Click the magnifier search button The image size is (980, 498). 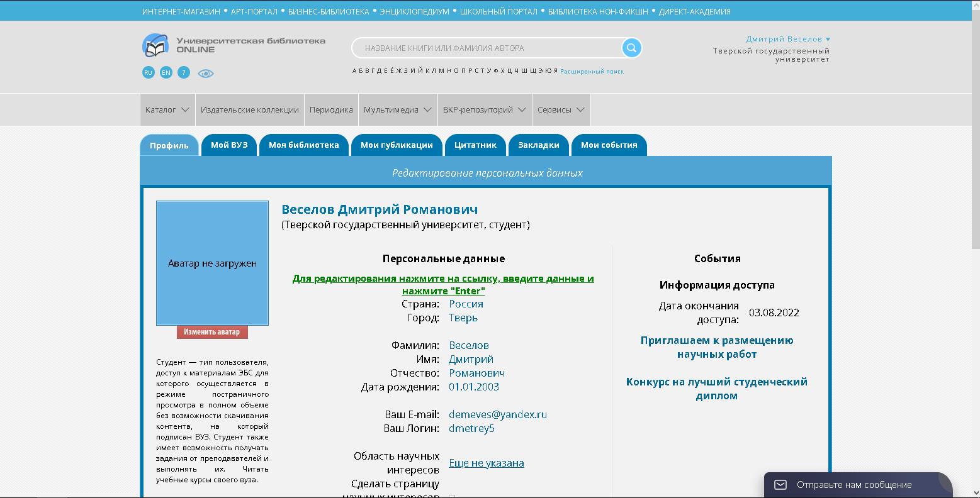point(631,48)
